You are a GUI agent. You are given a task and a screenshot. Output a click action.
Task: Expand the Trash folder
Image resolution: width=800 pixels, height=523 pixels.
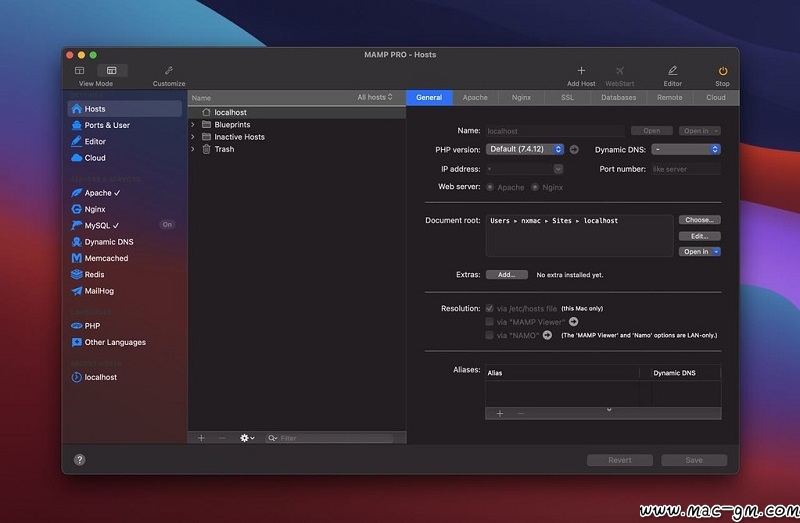click(x=193, y=149)
